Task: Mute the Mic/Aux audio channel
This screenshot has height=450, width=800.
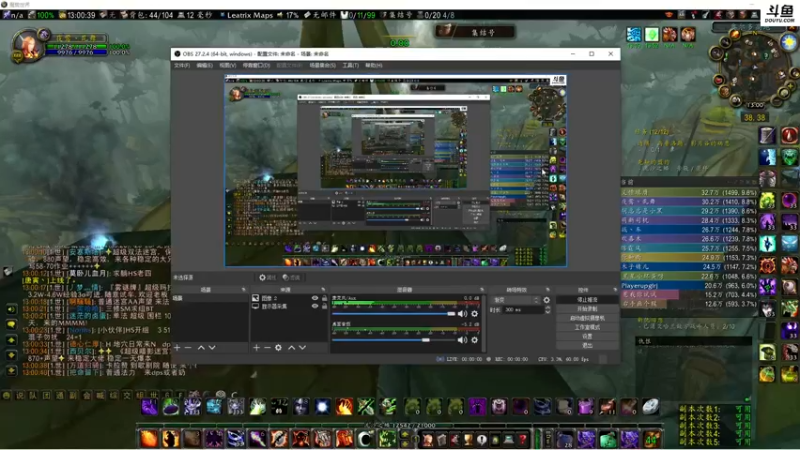Action: (462, 314)
